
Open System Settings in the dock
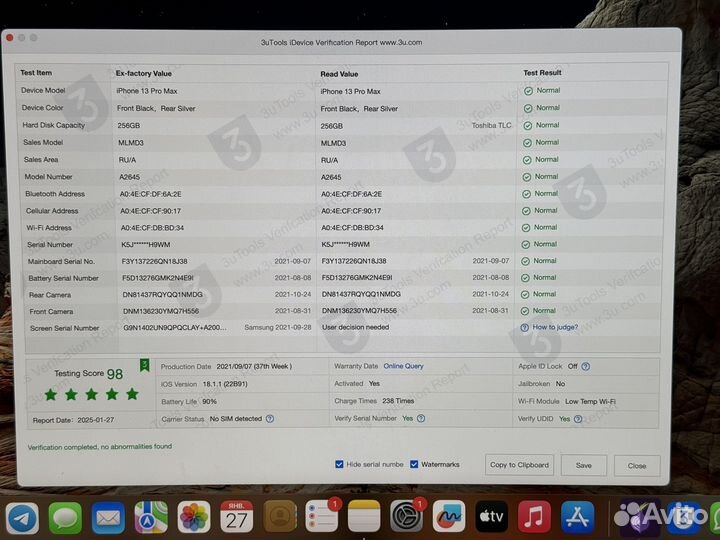coord(406,517)
